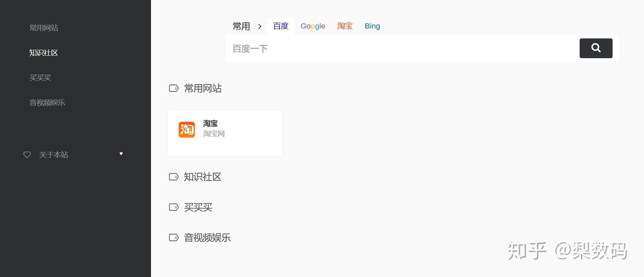
Task: Click the chevron after 常用 search group
Action: 259,26
